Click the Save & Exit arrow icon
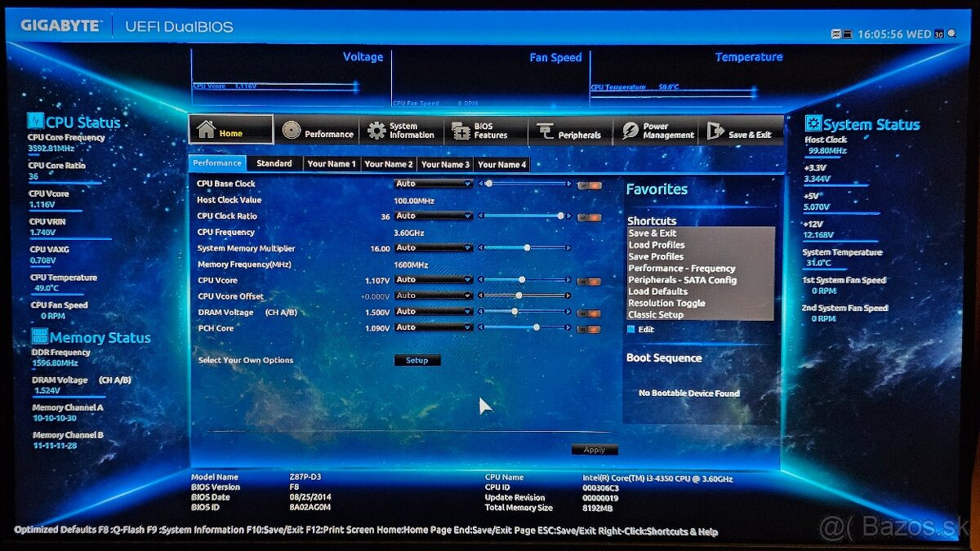Viewport: 980px width, 551px height. point(715,130)
